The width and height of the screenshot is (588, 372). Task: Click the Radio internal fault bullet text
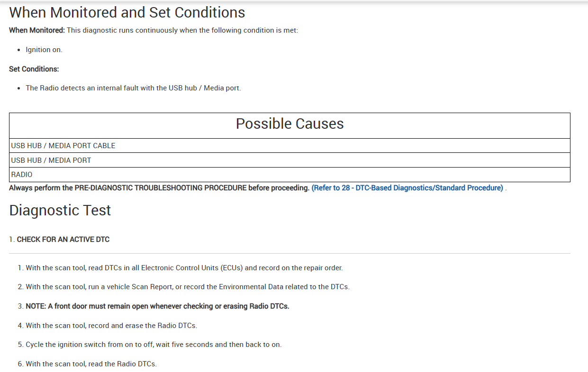(x=133, y=88)
